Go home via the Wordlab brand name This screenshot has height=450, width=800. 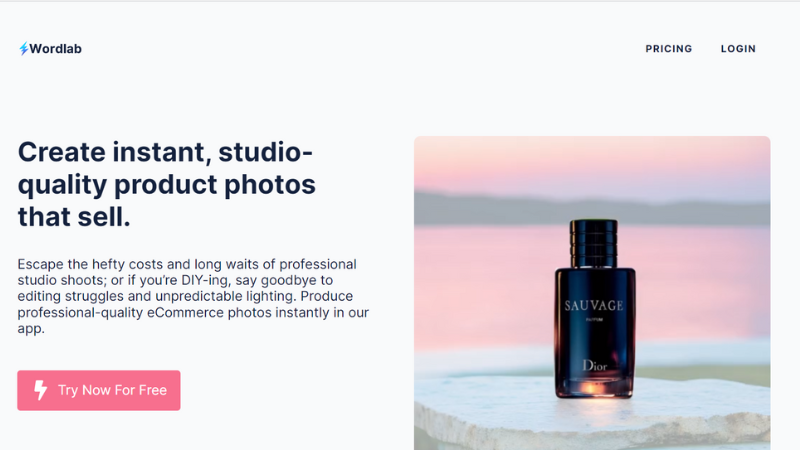coord(55,48)
